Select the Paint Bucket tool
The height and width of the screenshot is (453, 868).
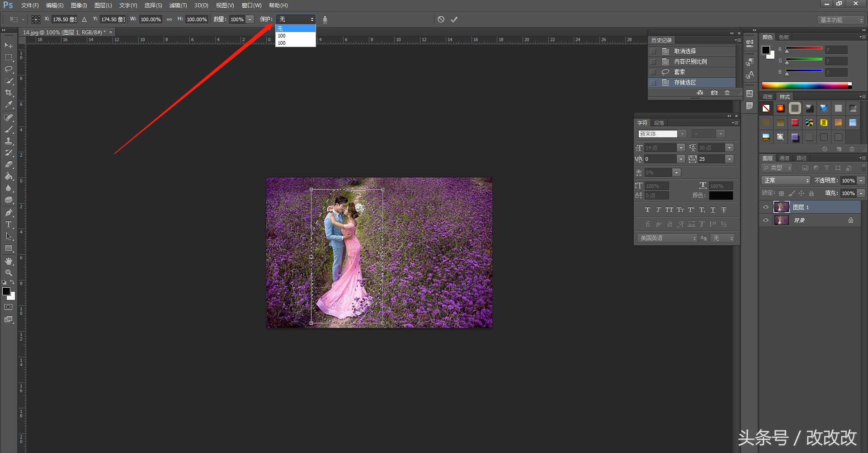point(9,176)
